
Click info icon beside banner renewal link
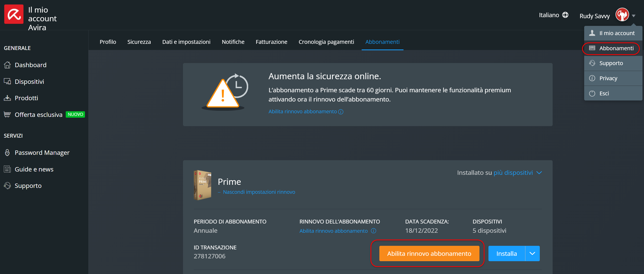pos(341,112)
